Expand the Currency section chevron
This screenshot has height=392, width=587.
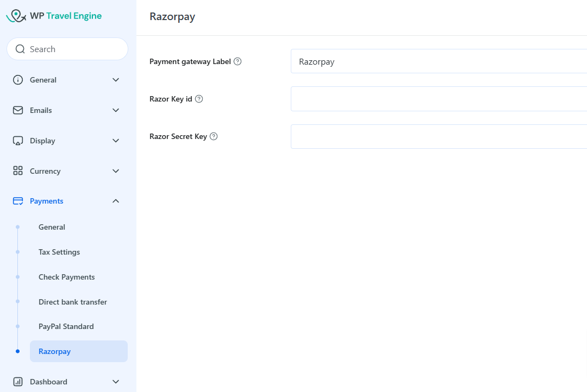click(x=116, y=171)
